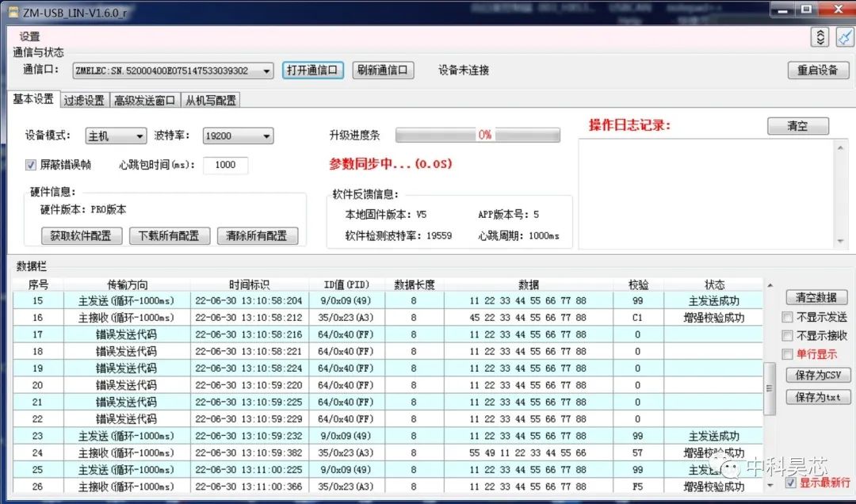Toggle the 不显示接收 checkbox

(787, 335)
